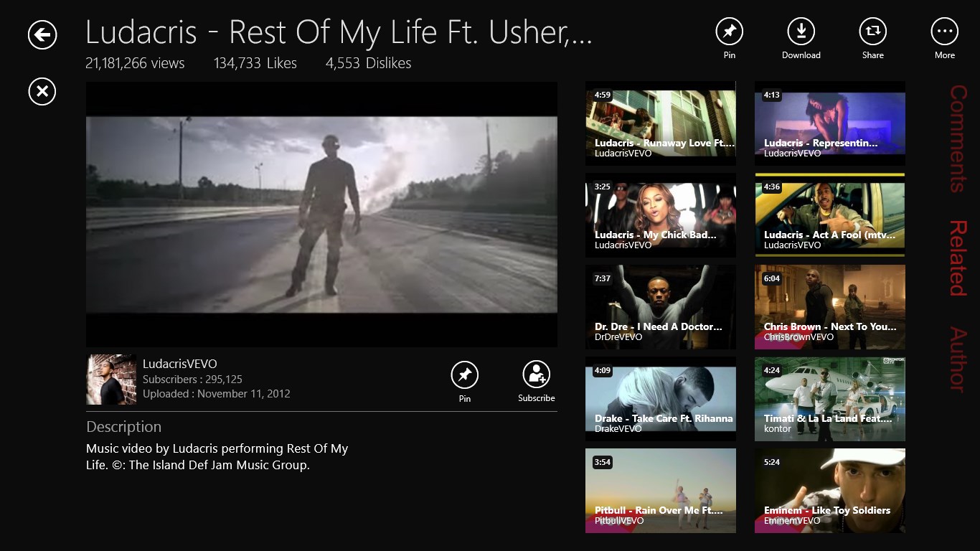Play Pitbull - Rain Over Me video
Screen dimensions: 980x551
click(x=661, y=491)
